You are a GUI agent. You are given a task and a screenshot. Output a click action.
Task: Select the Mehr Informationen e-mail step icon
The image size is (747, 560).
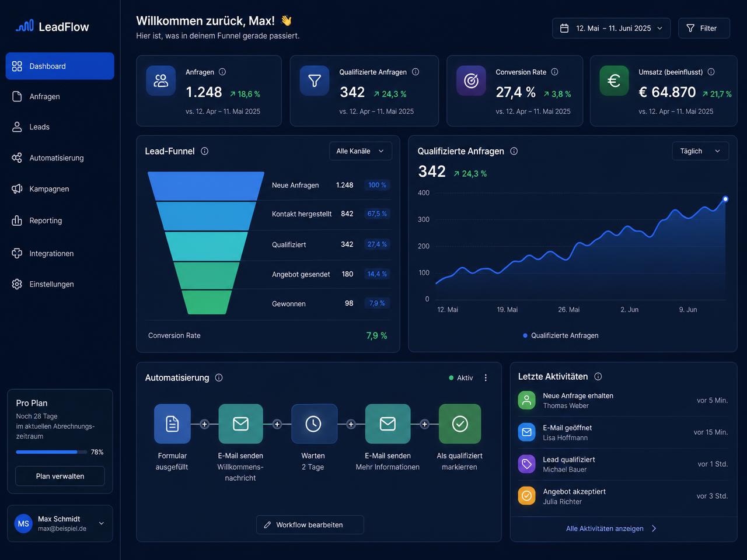click(388, 423)
